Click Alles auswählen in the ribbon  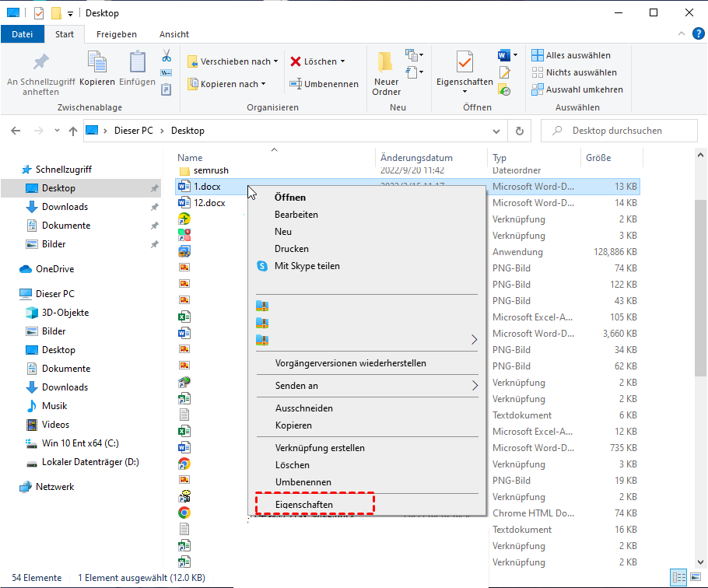click(572, 55)
